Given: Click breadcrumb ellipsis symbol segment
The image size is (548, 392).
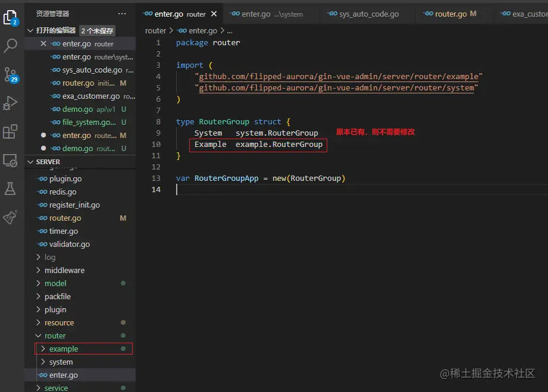Looking at the screenshot, I should point(230,31).
